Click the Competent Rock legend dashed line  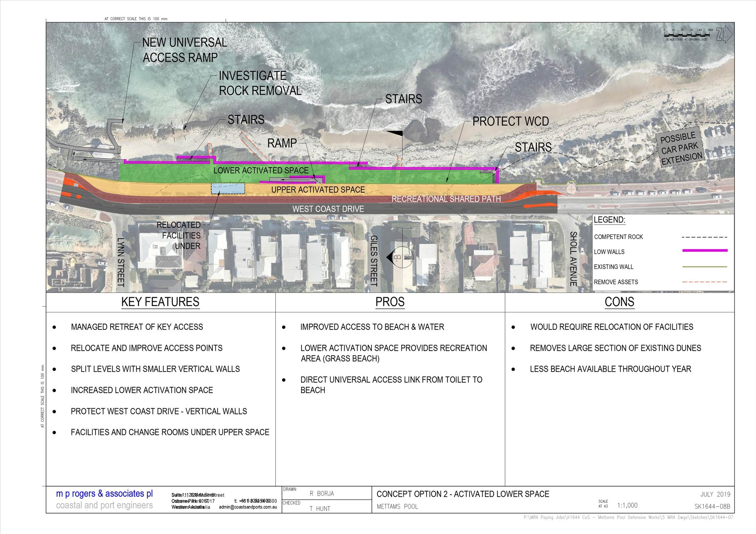pos(705,237)
